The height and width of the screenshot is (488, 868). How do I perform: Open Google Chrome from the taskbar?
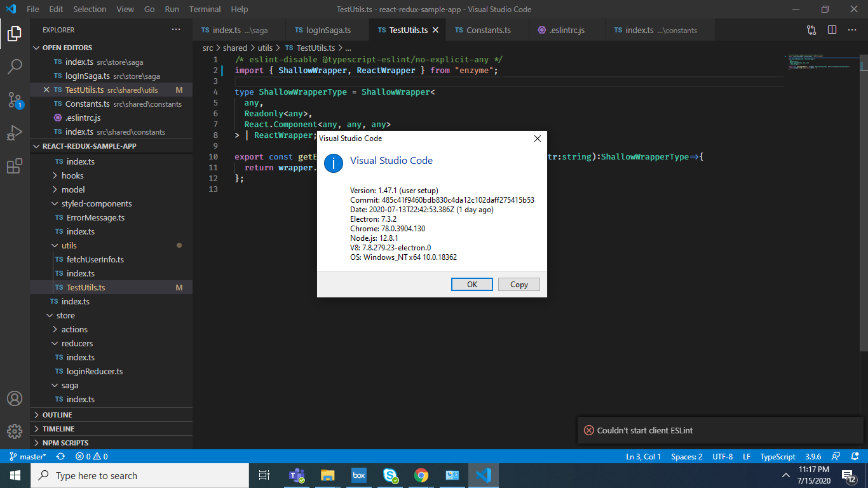pyautogui.click(x=421, y=475)
